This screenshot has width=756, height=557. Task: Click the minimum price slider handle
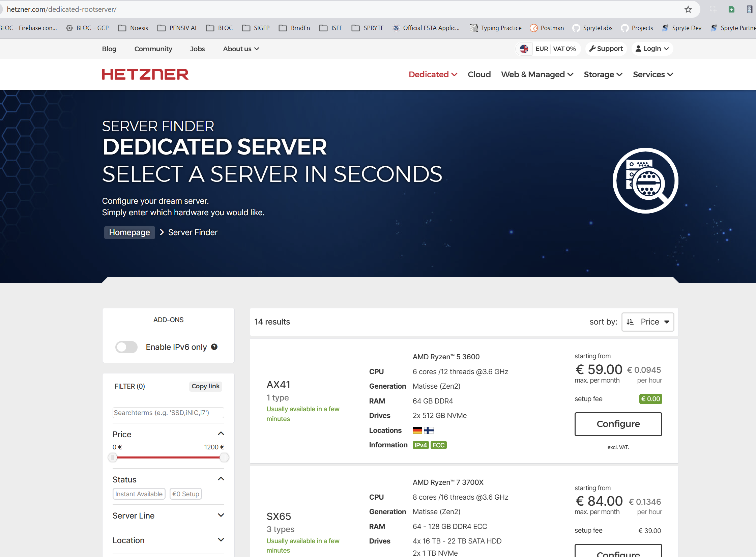[113, 457]
